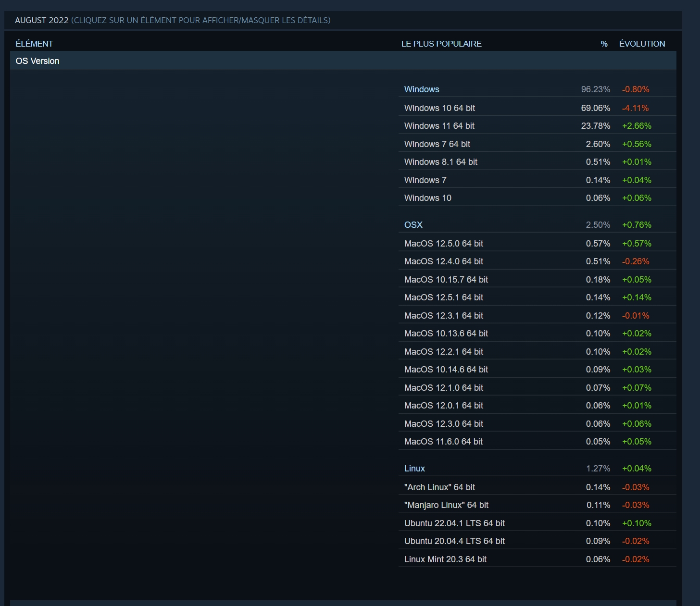Select the LE PLUS POPULAIRE column header
The height and width of the screenshot is (606, 700).
[x=441, y=44]
